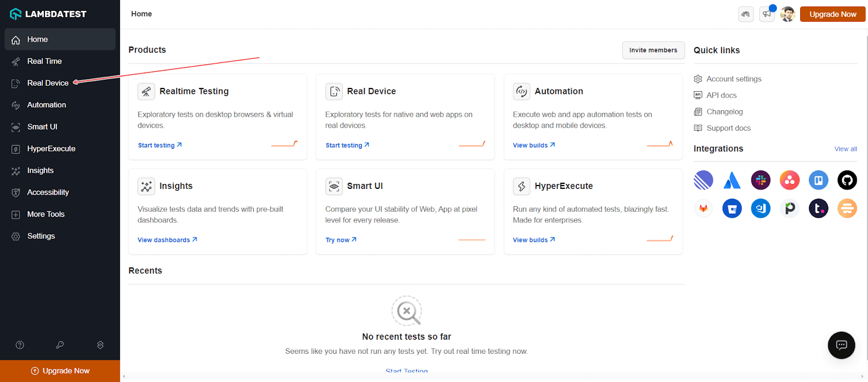Open Settings in the sidebar
The width and height of the screenshot is (868, 382).
pos(60,236)
